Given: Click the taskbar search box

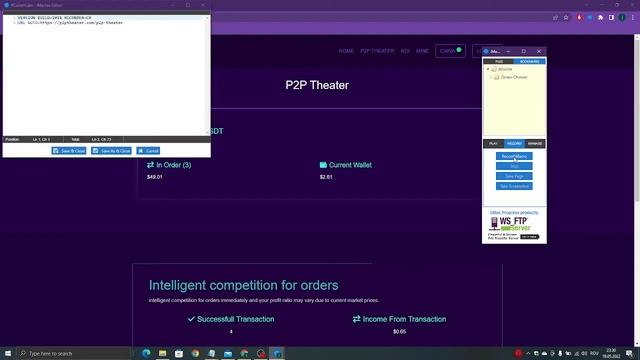Looking at the screenshot, I should click(74, 353).
